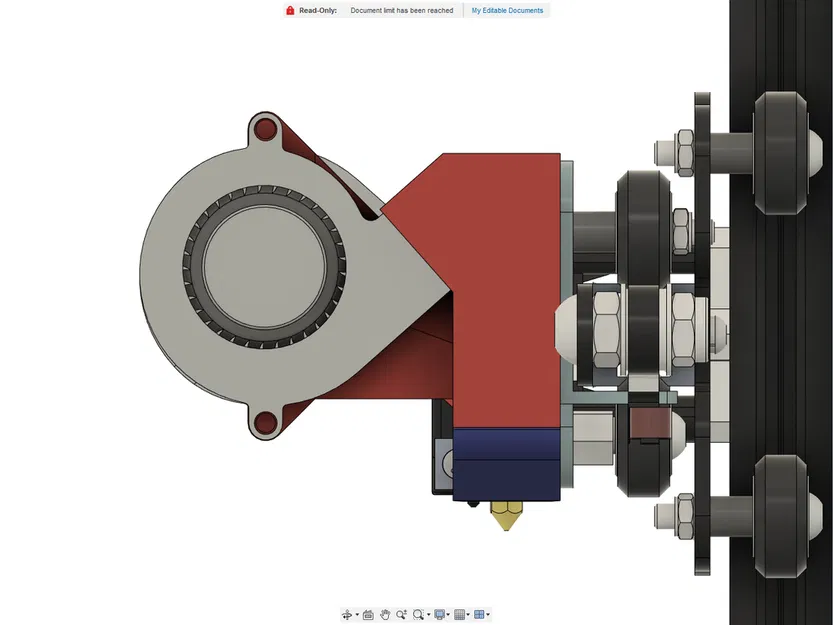
Task: Open the Fit tool dropdown options
Action: (x=428, y=614)
